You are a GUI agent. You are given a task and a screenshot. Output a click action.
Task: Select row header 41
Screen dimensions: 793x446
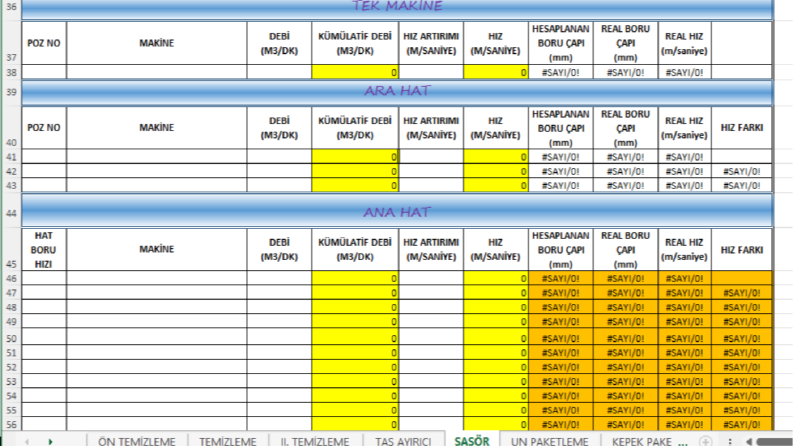point(11,157)
